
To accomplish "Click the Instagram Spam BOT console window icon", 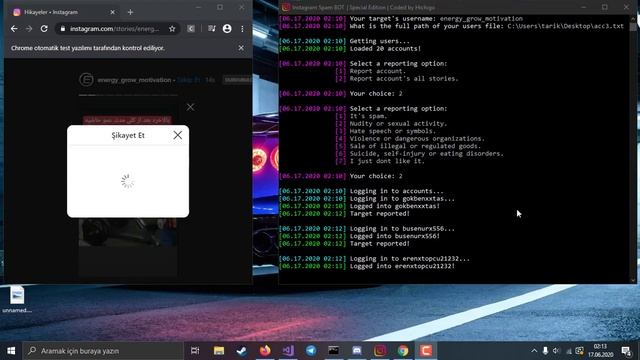I will click(286, 7).
